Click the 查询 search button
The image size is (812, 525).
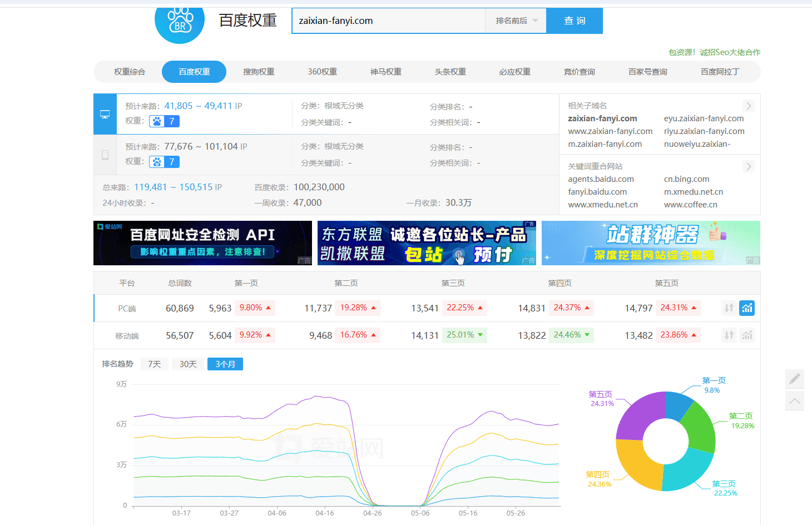point(575,21)
